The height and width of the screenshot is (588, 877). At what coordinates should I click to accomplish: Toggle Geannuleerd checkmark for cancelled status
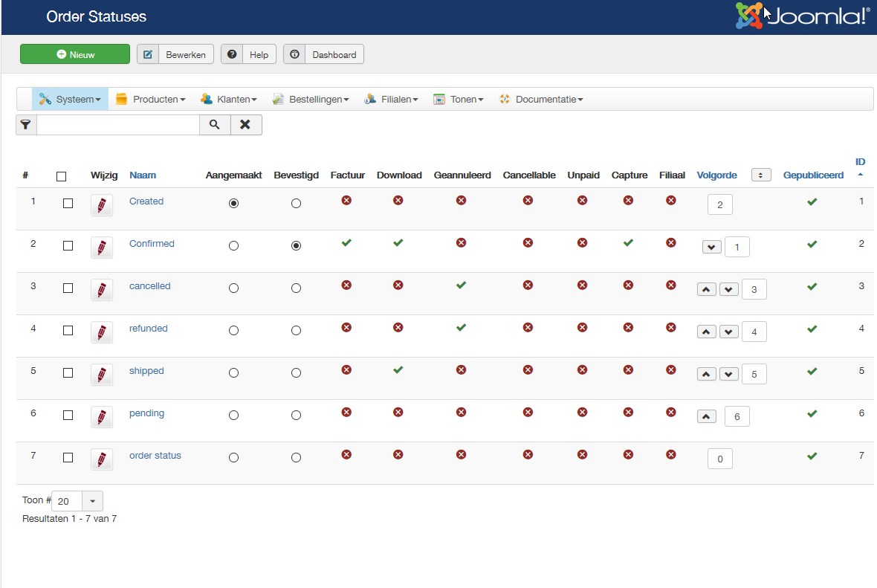[461, 285]
